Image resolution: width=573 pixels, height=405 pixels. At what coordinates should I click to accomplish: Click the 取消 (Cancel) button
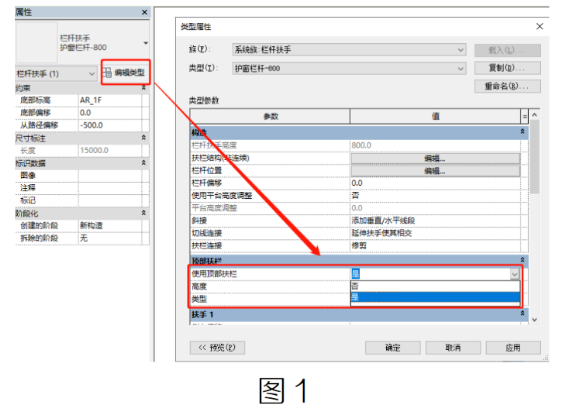(x=453, y=348)
